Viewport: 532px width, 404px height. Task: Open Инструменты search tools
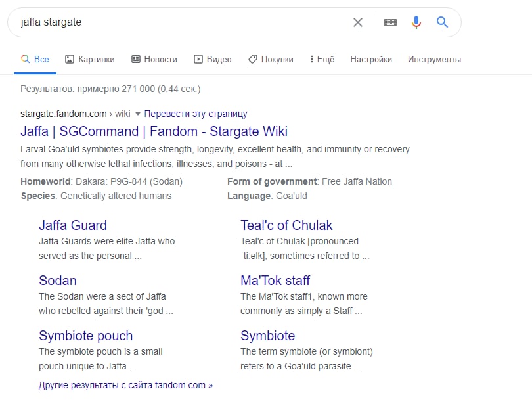434,59
